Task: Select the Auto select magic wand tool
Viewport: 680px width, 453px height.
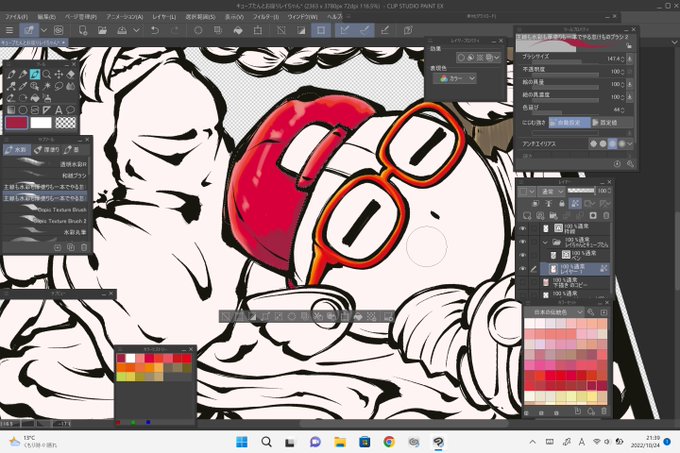Action: coord(46,86)
